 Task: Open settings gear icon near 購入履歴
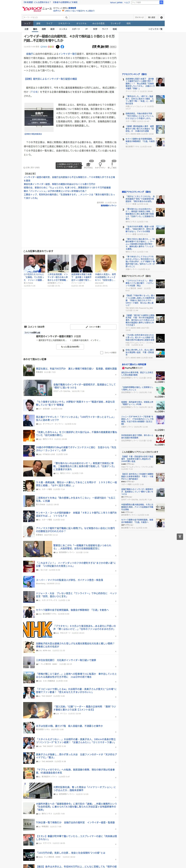(x=161, y=18)
